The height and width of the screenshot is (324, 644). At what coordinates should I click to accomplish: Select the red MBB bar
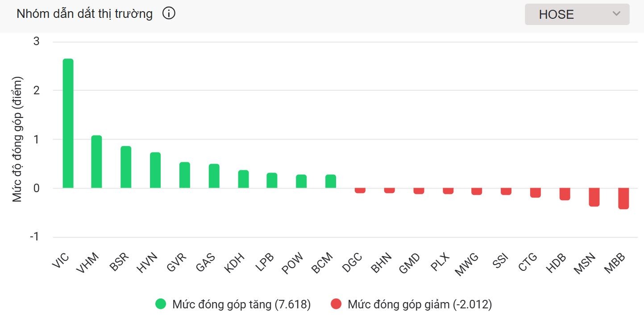[x=623, y=198]
